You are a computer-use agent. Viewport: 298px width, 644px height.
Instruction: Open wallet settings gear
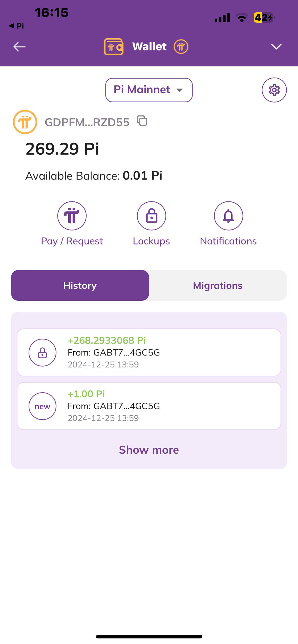point(274,90)
